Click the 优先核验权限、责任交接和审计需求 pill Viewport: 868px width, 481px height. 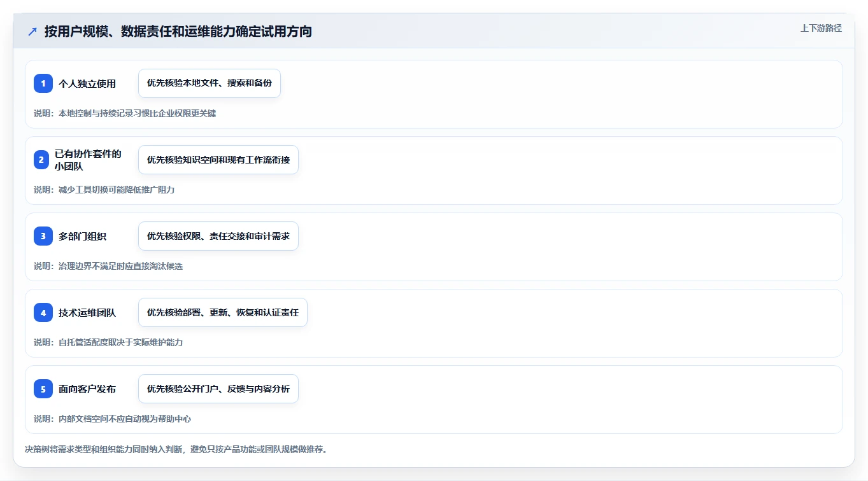[x=218, y=236]
